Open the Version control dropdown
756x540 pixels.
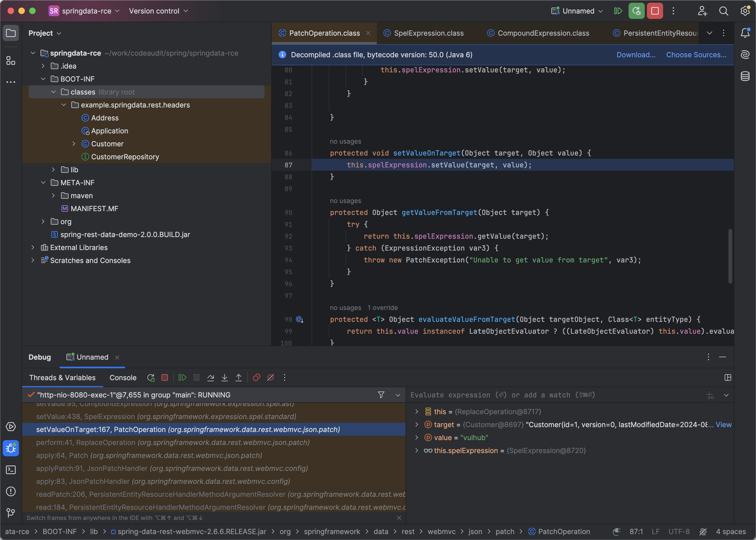[158, 11]
